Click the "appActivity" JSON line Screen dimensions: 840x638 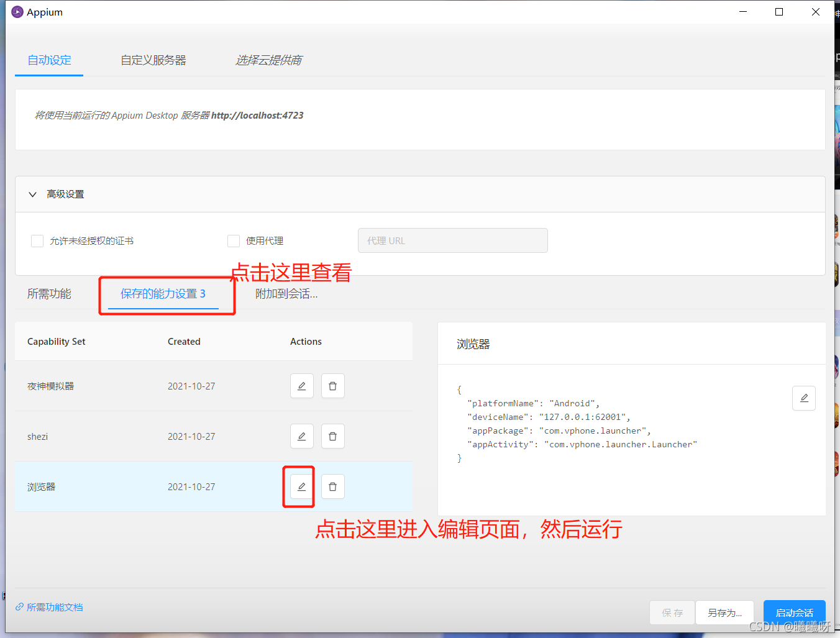coord(582,444)
